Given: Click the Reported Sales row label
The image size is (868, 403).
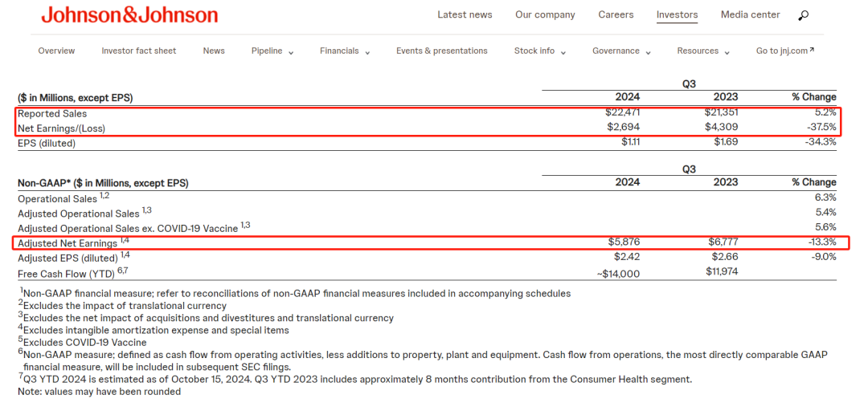Looking at the screenshot, I should click(x=51, y=114).
